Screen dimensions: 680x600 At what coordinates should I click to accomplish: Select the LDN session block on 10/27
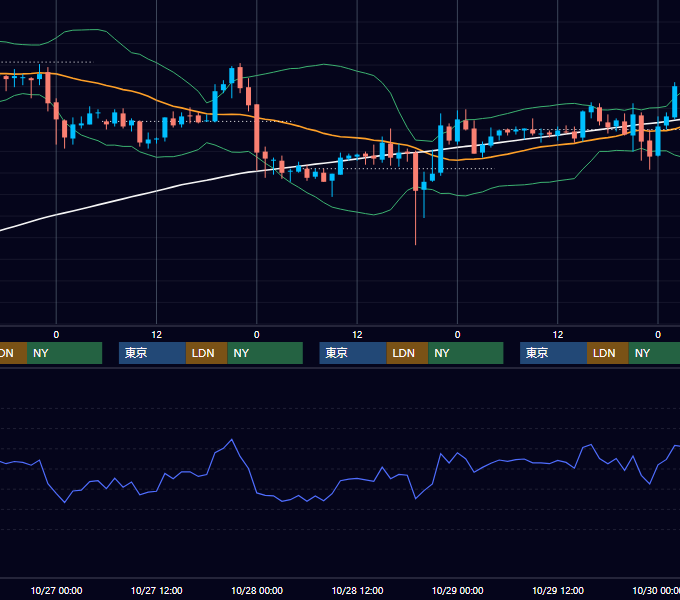tap(206, 353)
